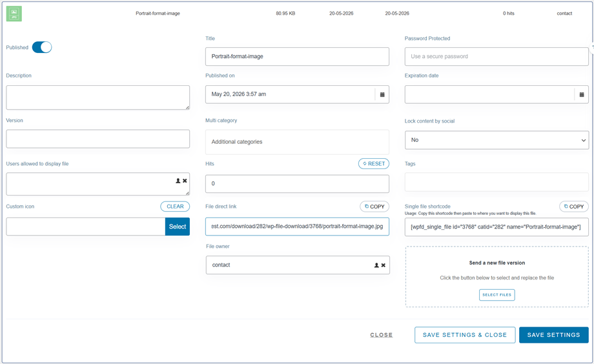Focus the Version input field
This screenshot has width=594, height=364.
click(x=97, y=139)
